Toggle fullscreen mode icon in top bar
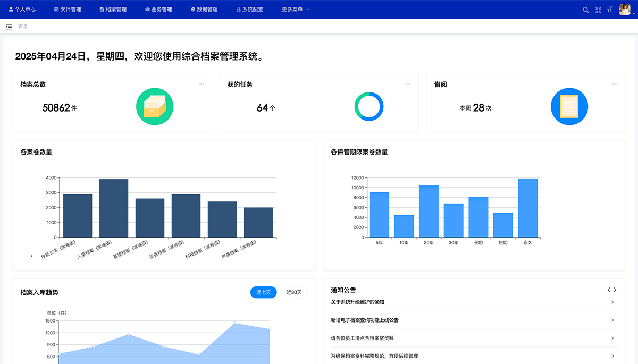Image resolution: width=638 pixels, height=364 pixels. [x=598, y=10]
